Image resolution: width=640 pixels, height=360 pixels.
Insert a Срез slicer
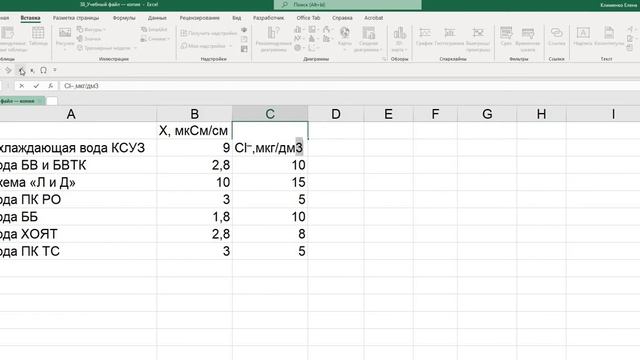coord(506,36)
